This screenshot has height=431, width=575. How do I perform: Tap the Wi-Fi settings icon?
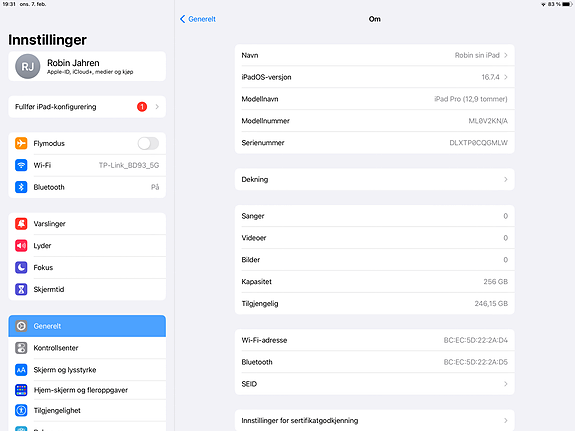pyautogui.click(x=21, y=165)
